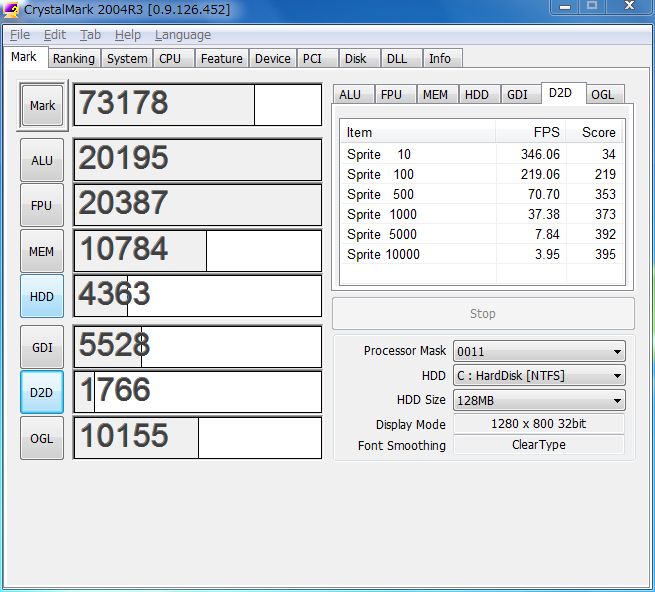
Task: Select the Sprite 1000 result row
Action: pos(482,214)
